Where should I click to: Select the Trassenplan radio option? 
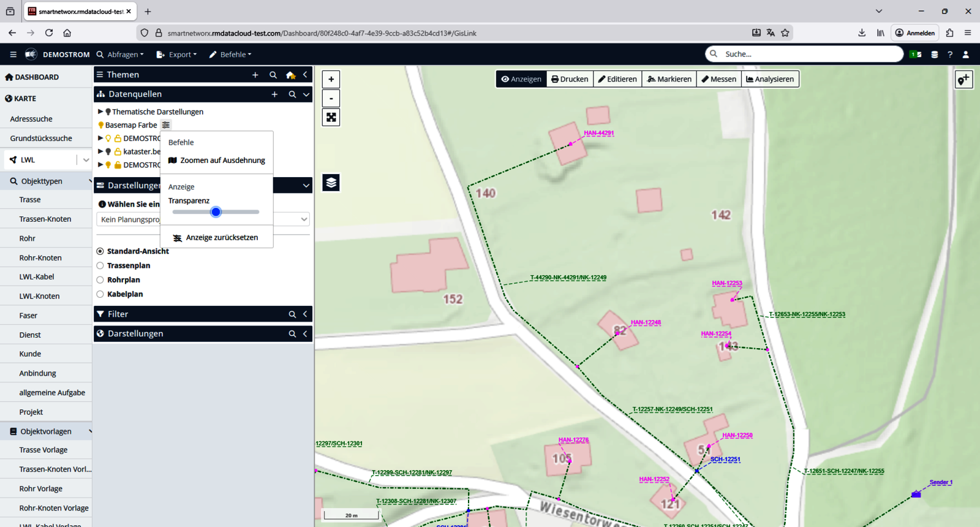point(100,265)
